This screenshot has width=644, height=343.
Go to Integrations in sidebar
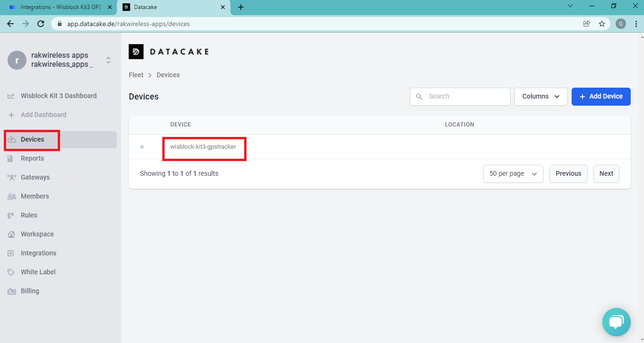click(x=38, y=253)
